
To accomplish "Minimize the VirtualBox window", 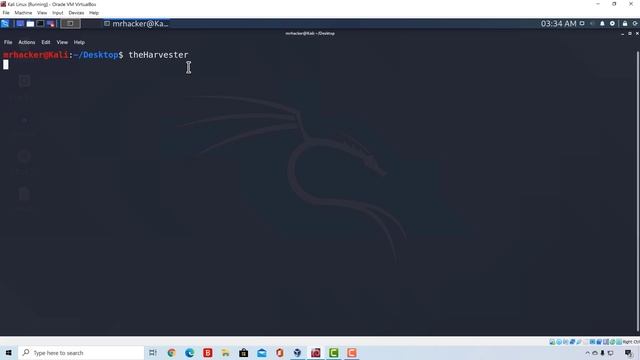I will tap(598, 4).
